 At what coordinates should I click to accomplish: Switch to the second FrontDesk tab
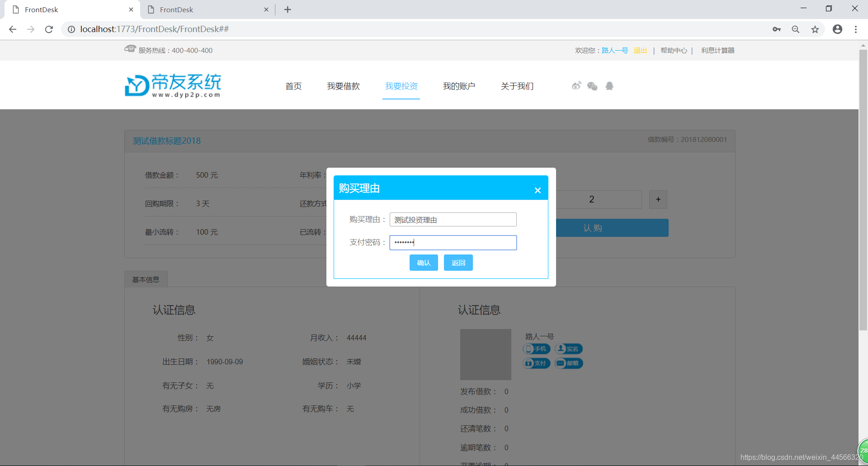pos(208,9)
